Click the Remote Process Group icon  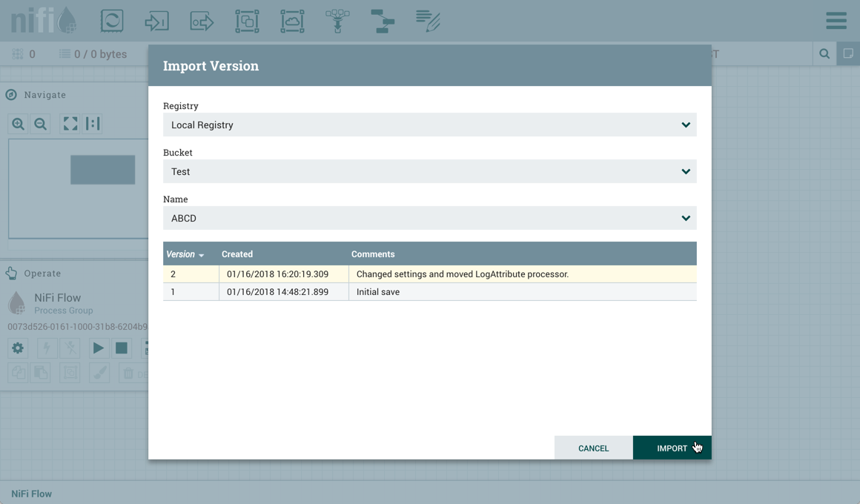point(292,21)
